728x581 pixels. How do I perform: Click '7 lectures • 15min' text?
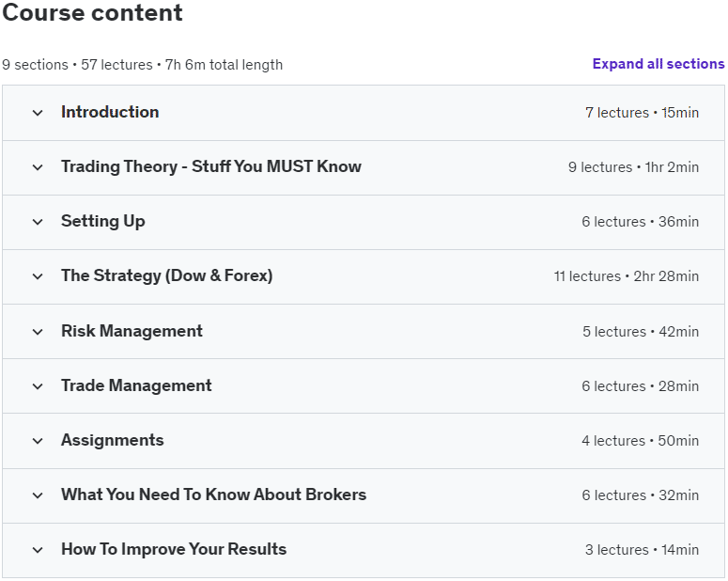[x=642, y=113]
